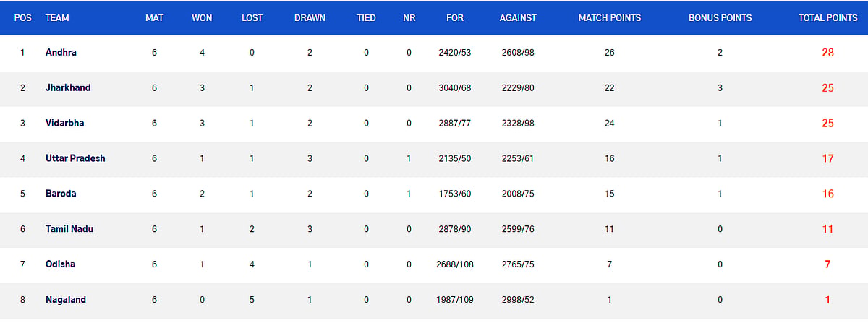Click the FOR column header

tap(454, 17)
